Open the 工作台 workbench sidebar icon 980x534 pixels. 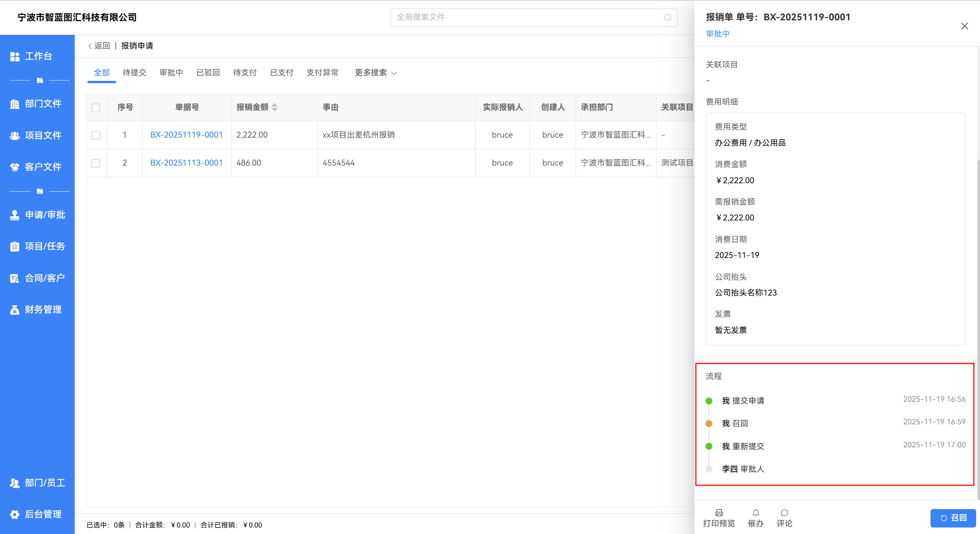pyautogui.click(x=15, y=56)
